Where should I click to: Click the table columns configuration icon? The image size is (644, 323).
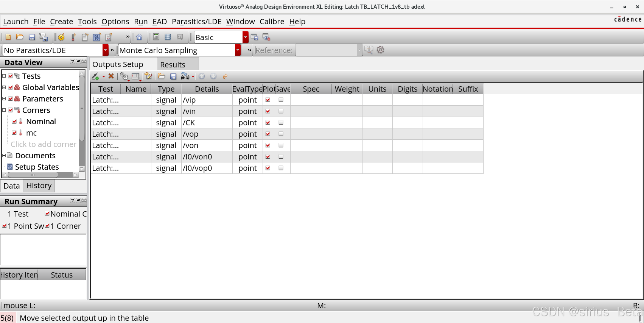click(135, 76)
